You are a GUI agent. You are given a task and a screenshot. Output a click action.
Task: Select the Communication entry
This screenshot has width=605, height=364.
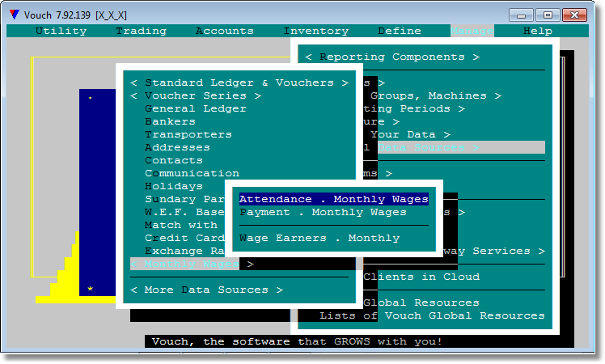pyautogui.click(x=192, y=173)
